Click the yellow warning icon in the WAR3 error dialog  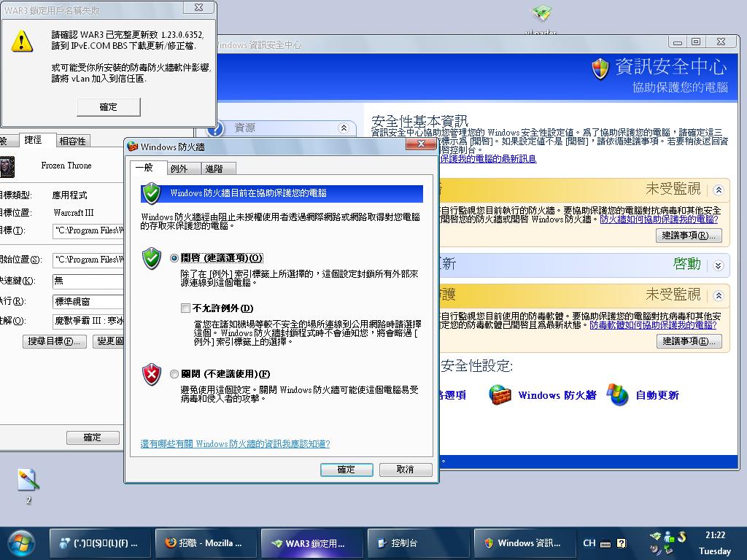point(22,41)
